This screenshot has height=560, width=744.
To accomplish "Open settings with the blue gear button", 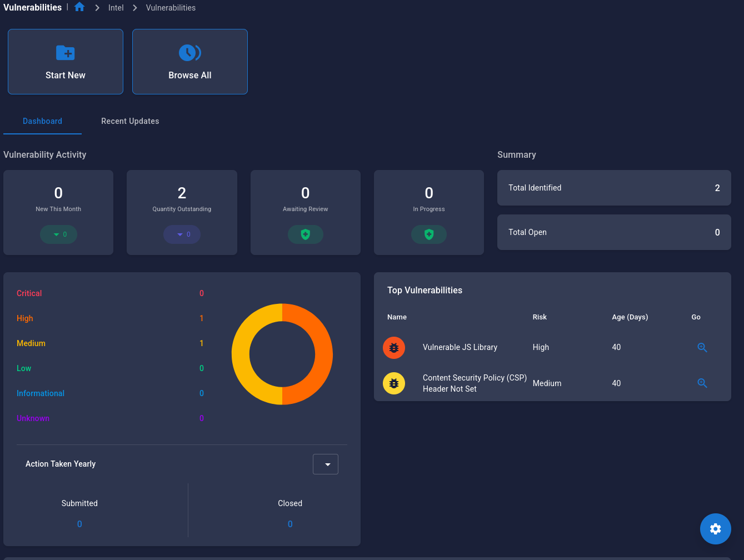I will click(x=715, y=528).
